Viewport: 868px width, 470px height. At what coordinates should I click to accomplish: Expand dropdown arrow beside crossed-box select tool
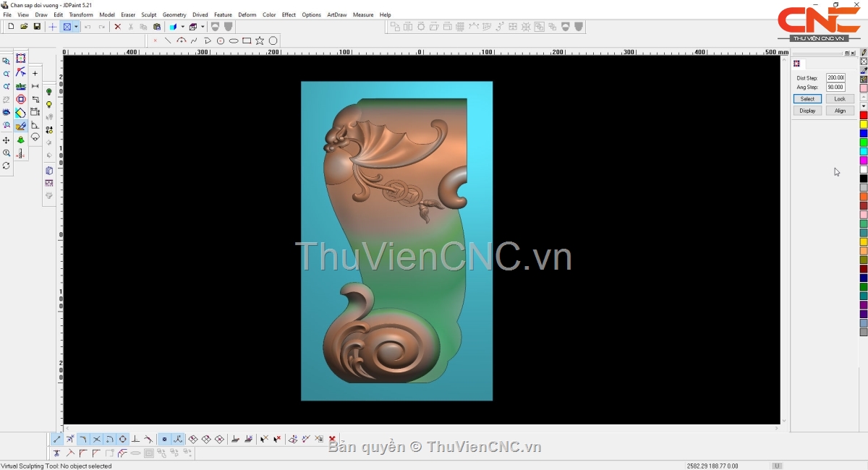point(76,27)
